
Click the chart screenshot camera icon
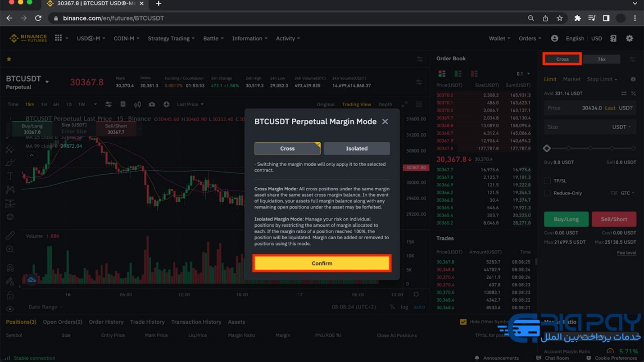(152, 104)
